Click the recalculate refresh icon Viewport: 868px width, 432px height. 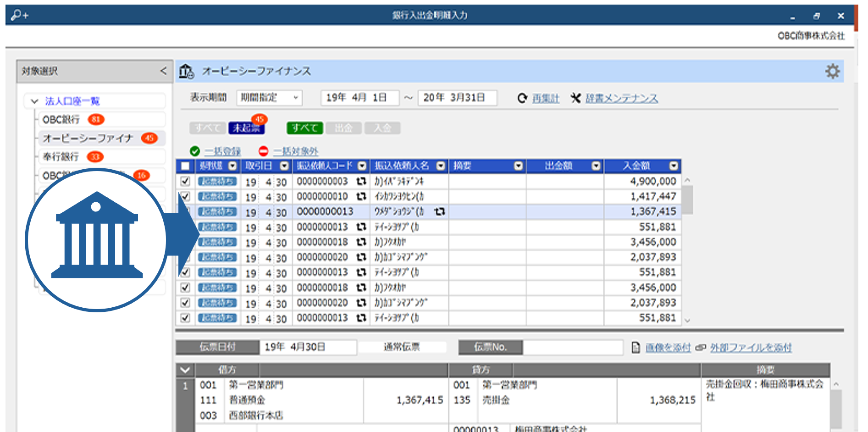pos(522,98)
